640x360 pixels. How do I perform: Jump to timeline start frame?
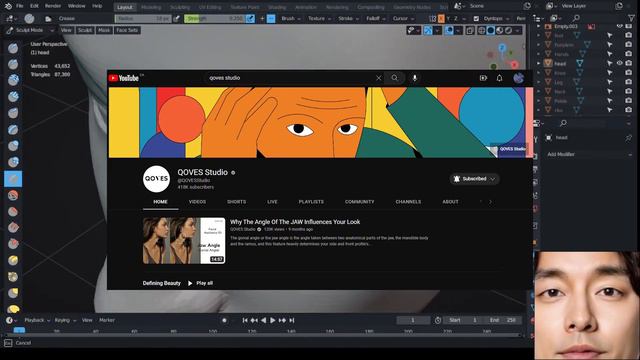click(245, 320)
